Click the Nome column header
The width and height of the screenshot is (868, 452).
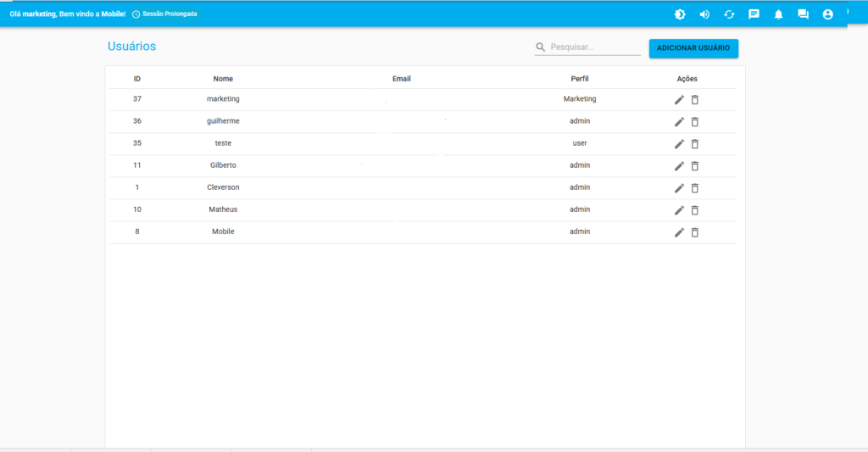(223, 79)
